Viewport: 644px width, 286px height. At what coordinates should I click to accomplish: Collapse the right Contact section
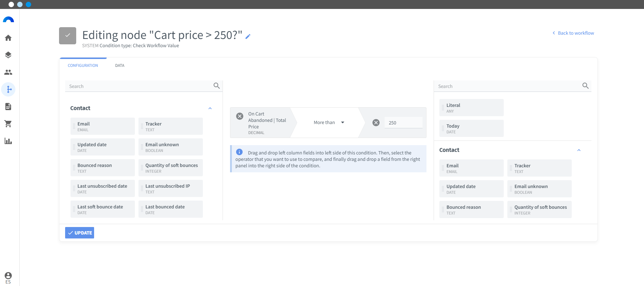click(579, 150)
